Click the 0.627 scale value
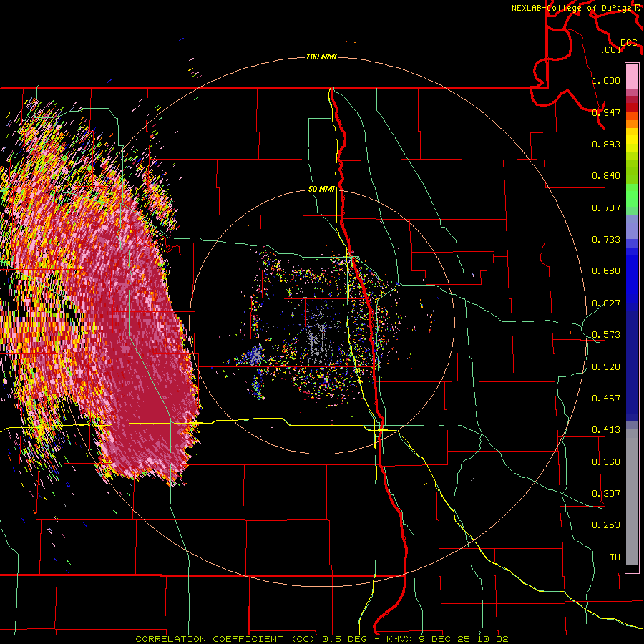644x644 pixels. point(606,303)
